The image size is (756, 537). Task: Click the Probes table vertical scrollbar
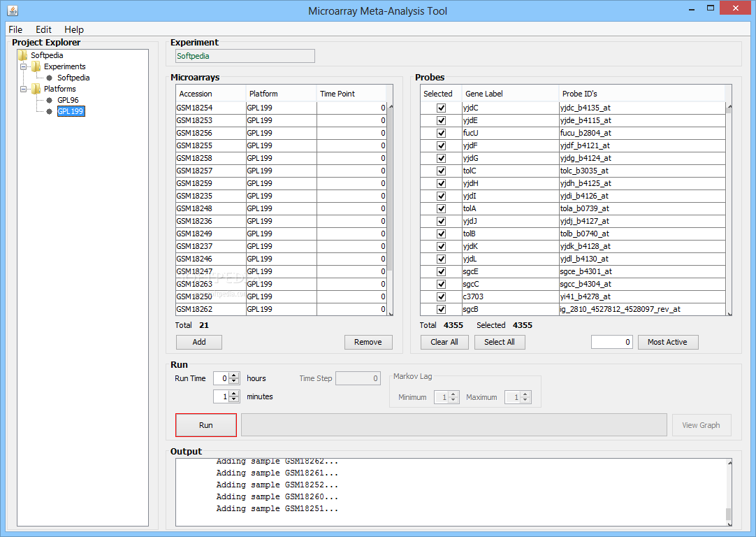[729, 210]
